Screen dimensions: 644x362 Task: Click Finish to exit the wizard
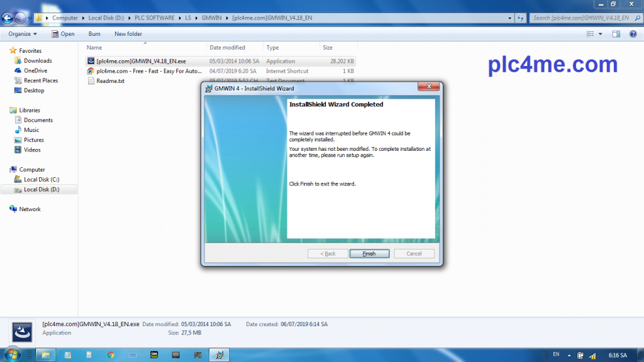pos(369,254)
